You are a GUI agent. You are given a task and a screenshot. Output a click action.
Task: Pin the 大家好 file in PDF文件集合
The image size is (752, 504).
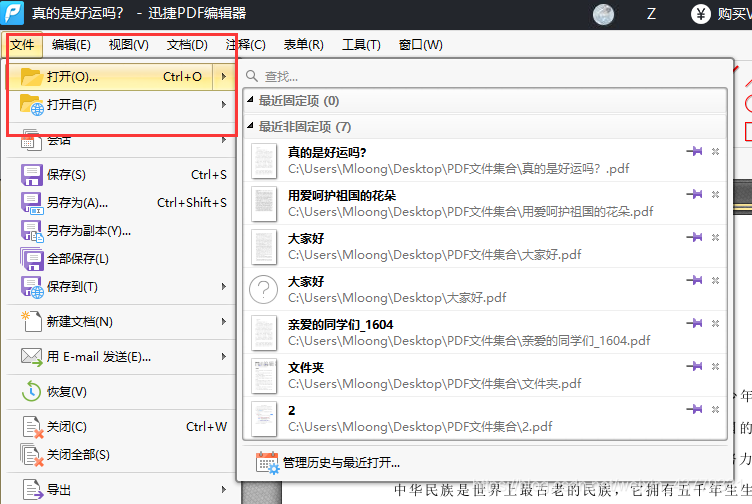pyautogui.click(x=694, y=237)
